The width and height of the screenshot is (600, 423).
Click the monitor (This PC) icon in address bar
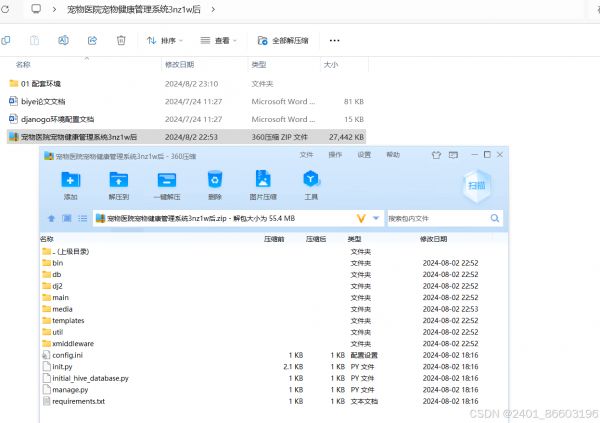coord(36,8)
